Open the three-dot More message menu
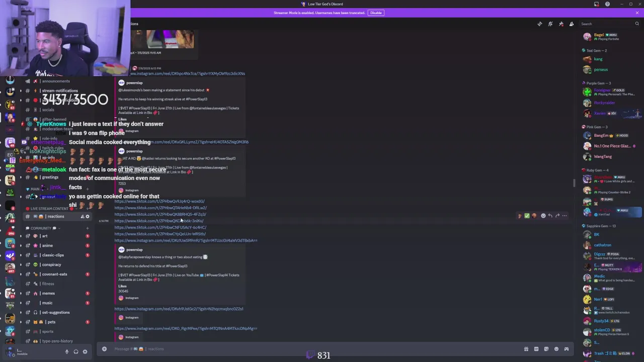The image size is (644, 362). 565,216
